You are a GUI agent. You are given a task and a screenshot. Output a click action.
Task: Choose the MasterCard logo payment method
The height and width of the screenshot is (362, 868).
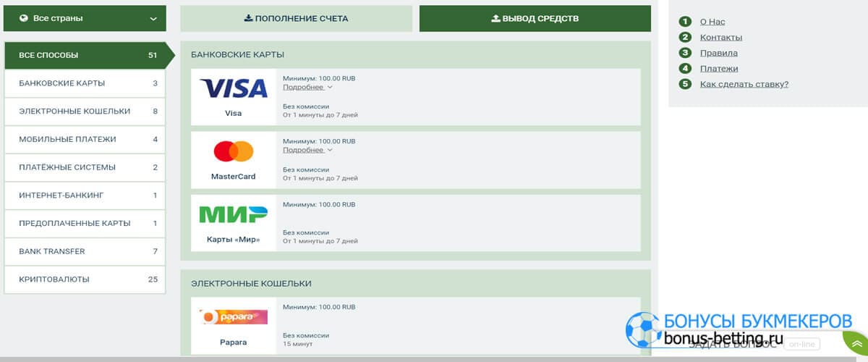click(x=234, y=151)
